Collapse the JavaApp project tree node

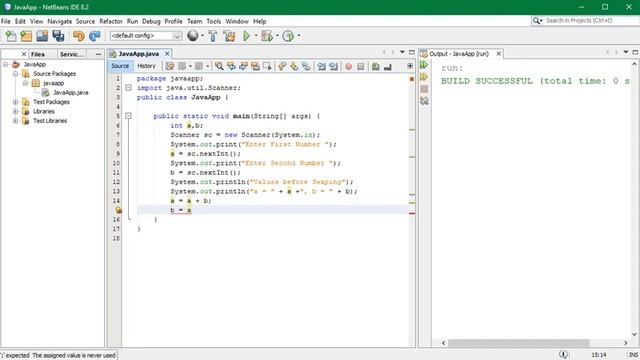pyautogui.click(x=6, y=64)
